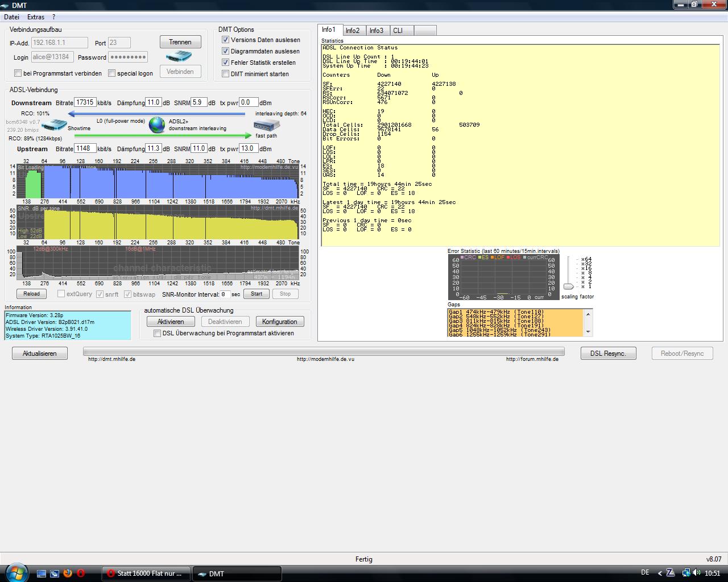This screenshot has height=582, width=728.
Task: Click the Show Desktop quick launch icon
Action: pos(42,573)
